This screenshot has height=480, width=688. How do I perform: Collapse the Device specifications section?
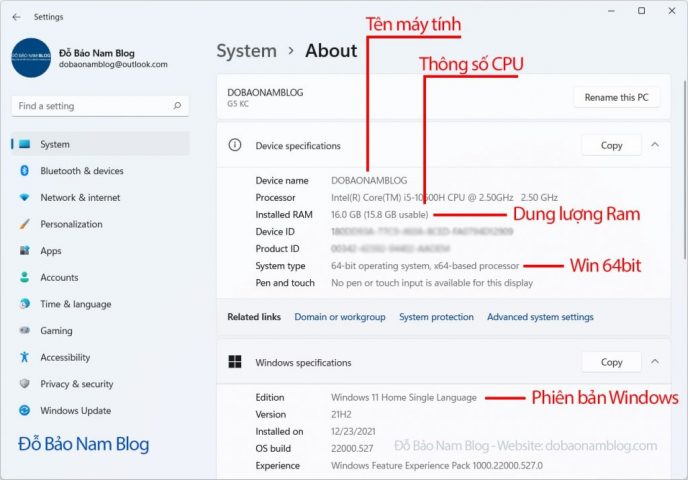tap(655, 145)
